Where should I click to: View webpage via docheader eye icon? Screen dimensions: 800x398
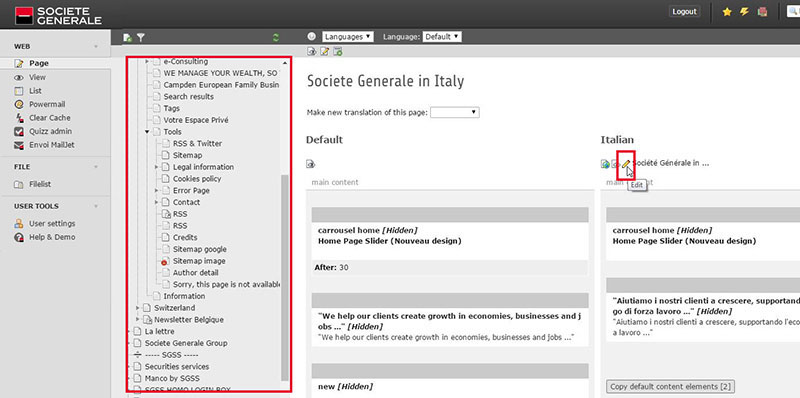(x=312, y=51)
